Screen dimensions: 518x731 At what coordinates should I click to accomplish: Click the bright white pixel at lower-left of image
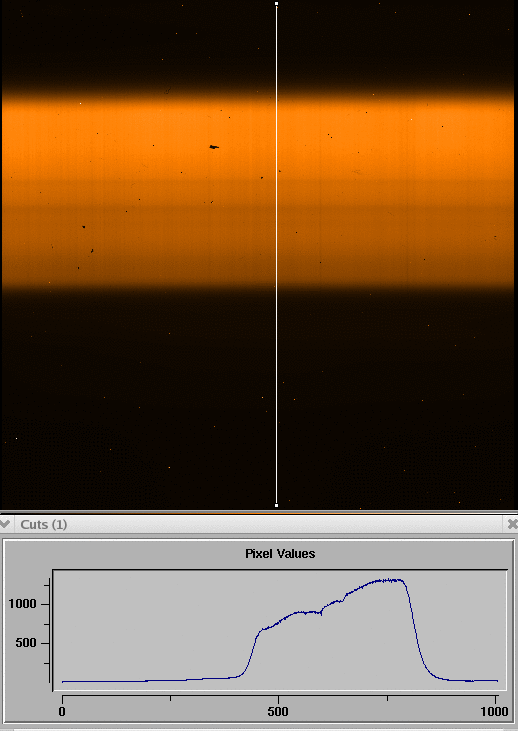pos(17,438)
